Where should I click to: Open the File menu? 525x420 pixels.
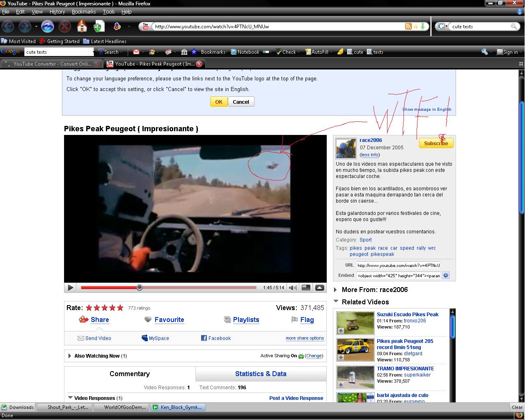pos(6,12)
